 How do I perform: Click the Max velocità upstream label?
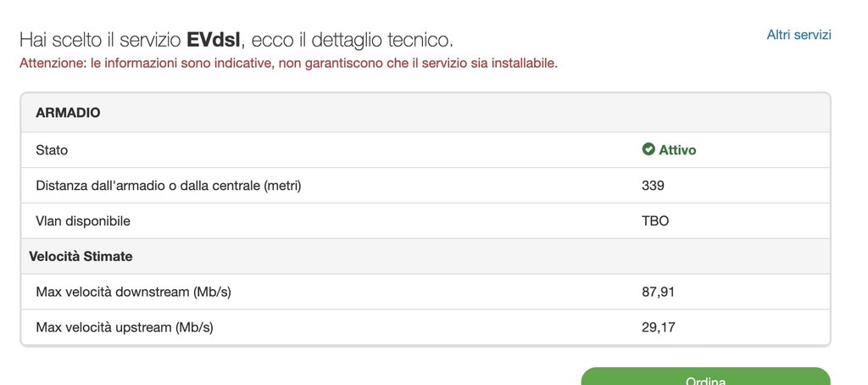coord(125,326)
